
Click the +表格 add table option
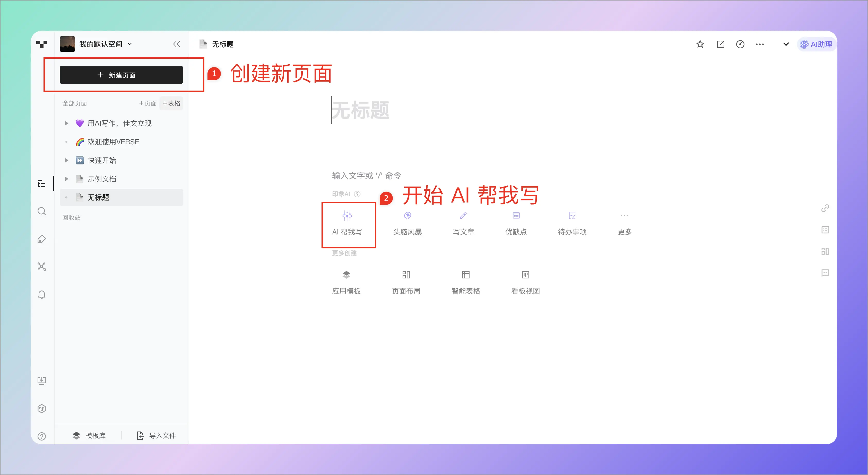click(x=171, y=103)
